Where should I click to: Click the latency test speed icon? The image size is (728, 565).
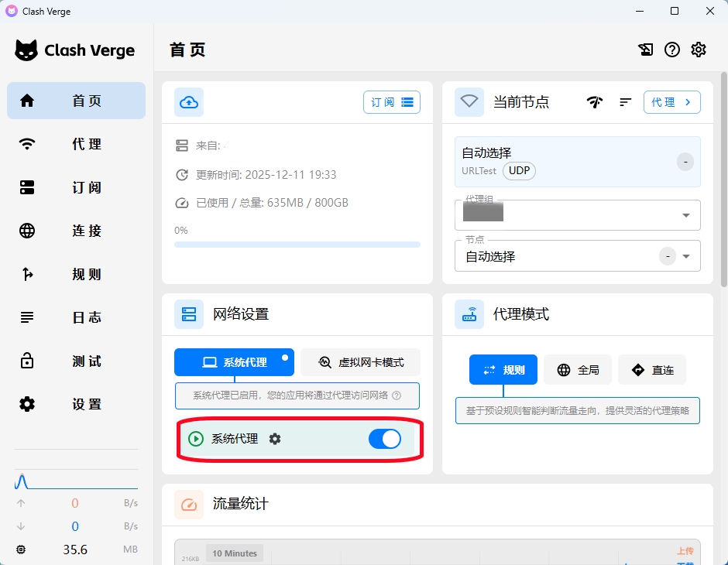click(x=595, y=102)
